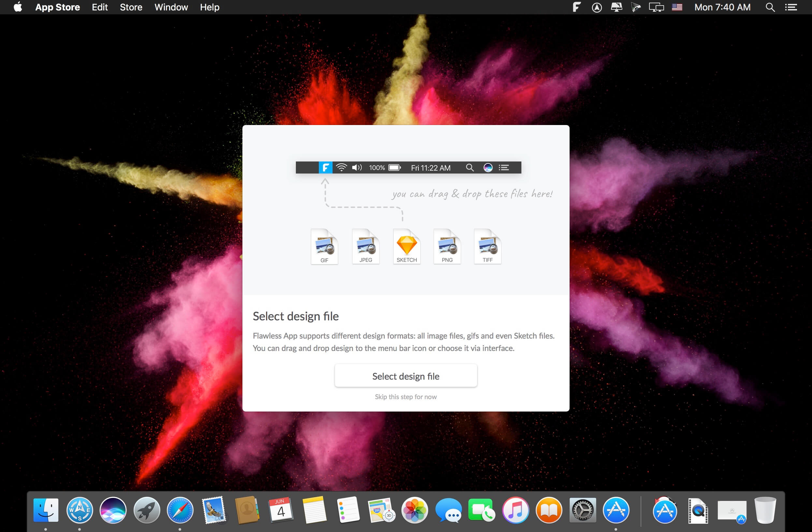Open Contacts address book in Dock
This screenshot has width=812, height=532.
[x=247, y=510]
